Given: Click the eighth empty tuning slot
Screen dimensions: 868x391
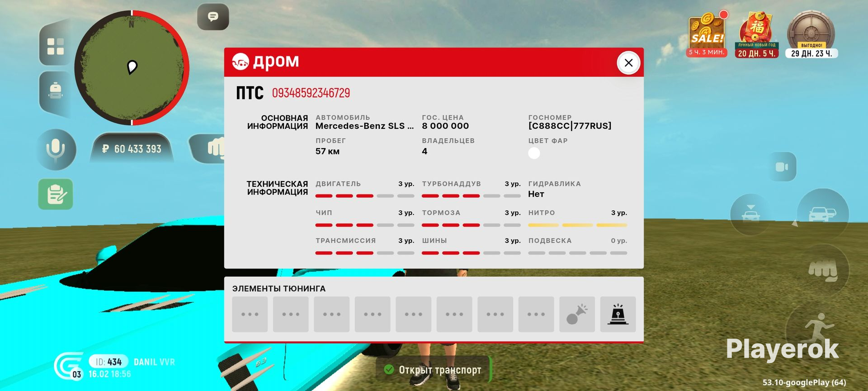Looking at the screenshot, I should [536, 314].
